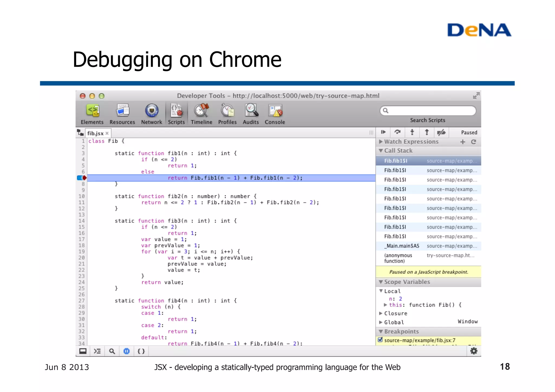Collapse the Scope Variables section
The image size is (555, 392).
[x=380, y=282]
